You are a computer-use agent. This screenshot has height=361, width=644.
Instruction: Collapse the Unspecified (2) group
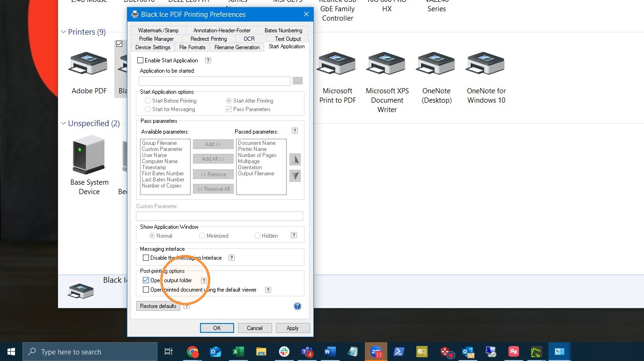click(63, 123)
